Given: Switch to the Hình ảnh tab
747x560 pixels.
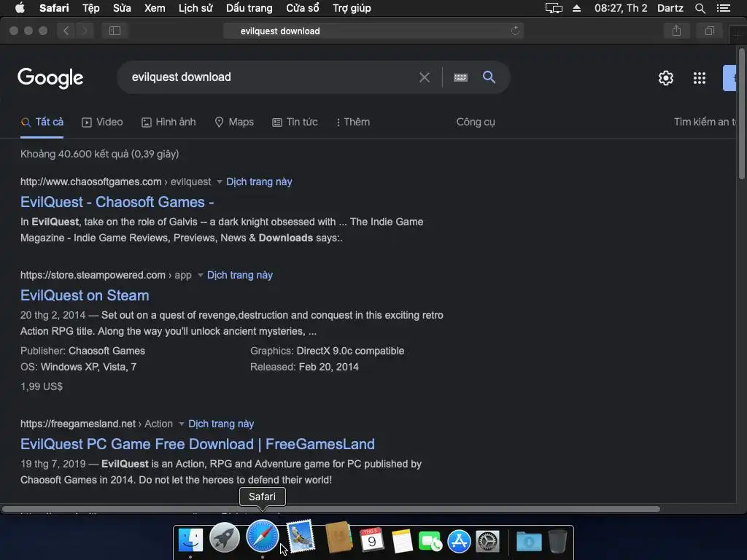Looking at the screenshot, I should click(169, 122).
